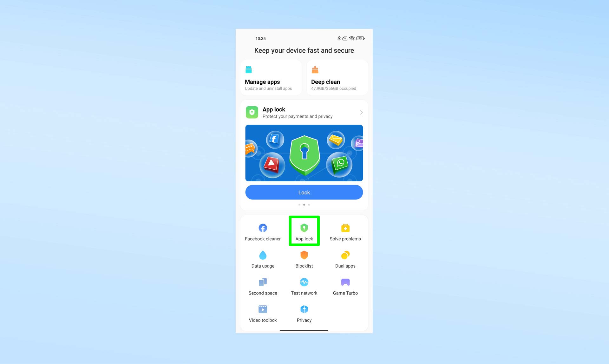Switch to carousel second slide
The width and height of the screenshot is (609, 364).
pos(304,205)
